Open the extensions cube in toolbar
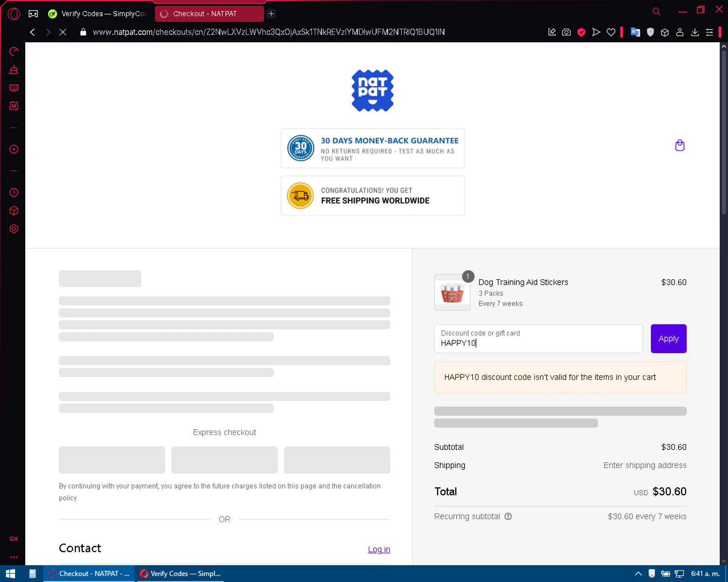The height and width of the screenshot is (582, 728). pos(665,32)
